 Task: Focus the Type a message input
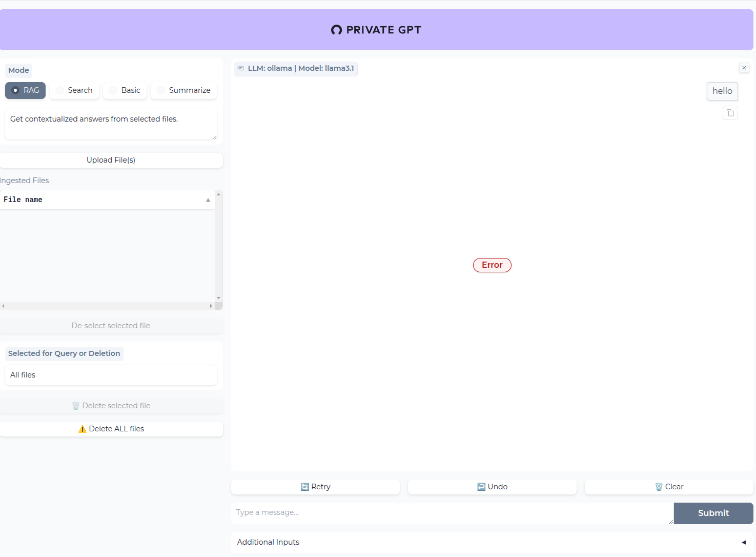(452, 513)
